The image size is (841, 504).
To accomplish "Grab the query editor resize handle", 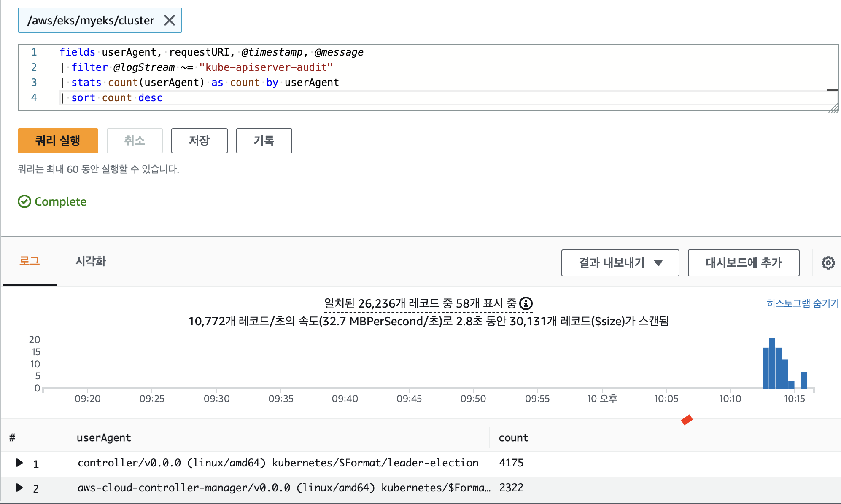I will tap(834, 109).
